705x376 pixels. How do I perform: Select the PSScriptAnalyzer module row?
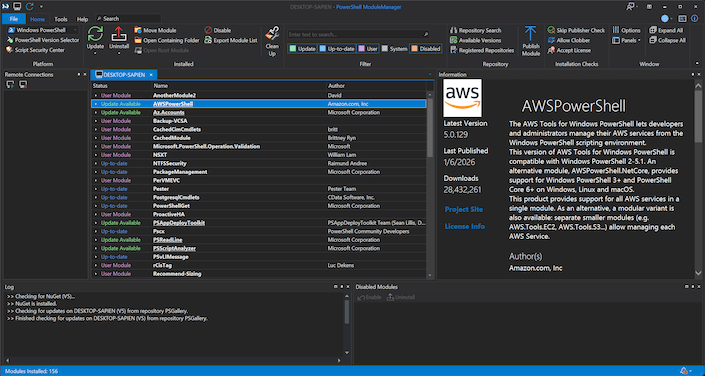point(259,248)
